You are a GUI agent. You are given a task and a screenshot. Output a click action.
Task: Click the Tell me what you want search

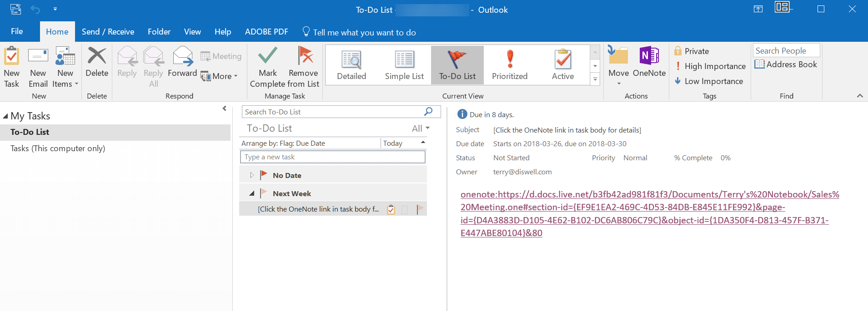(x=359, y=32)
